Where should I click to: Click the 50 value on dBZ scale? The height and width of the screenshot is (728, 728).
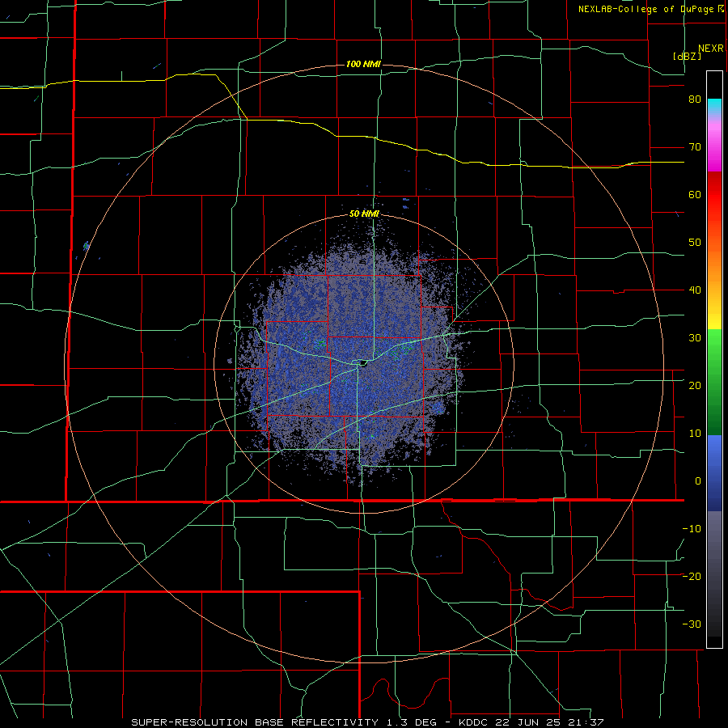[x=695, y=243]
